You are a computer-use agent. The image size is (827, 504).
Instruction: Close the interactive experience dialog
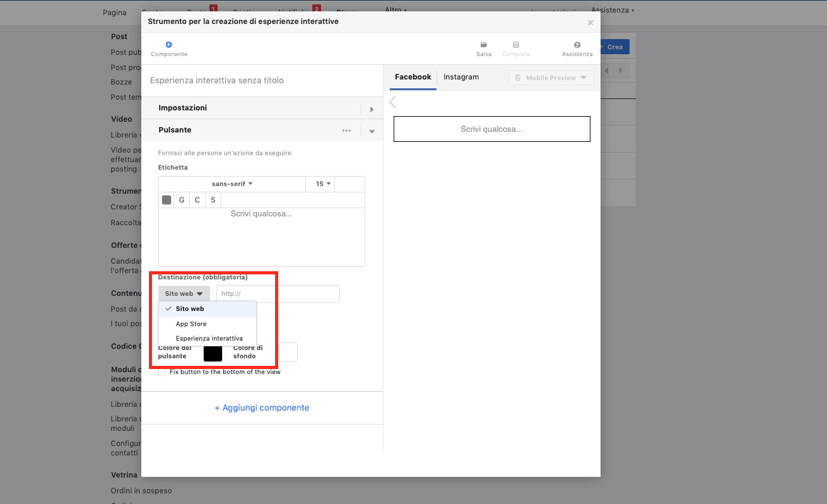click(590, 23)
